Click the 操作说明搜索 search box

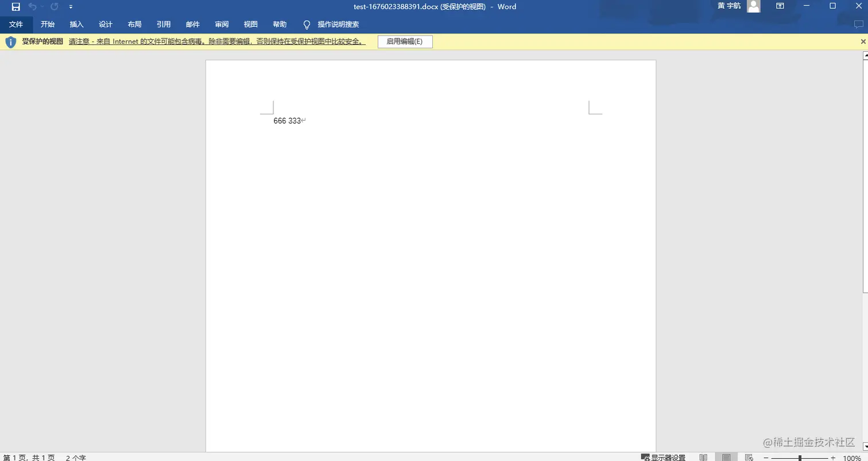tap(339, 24)
